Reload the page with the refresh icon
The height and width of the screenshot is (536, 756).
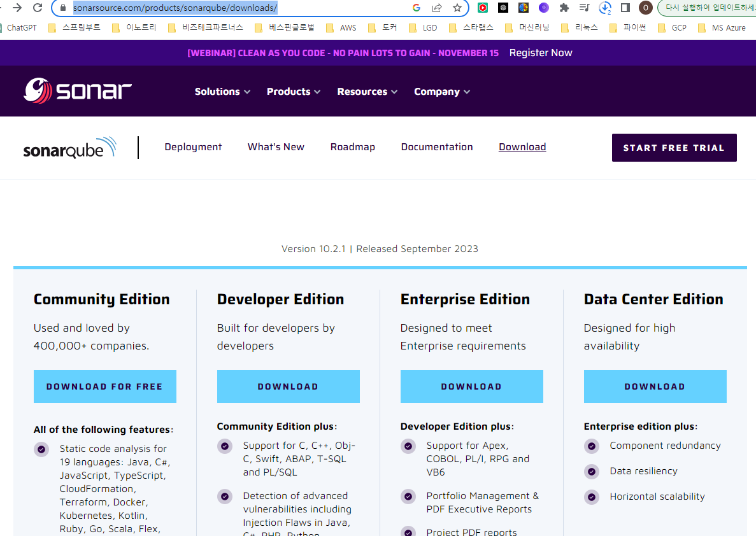tap(38, 8)
